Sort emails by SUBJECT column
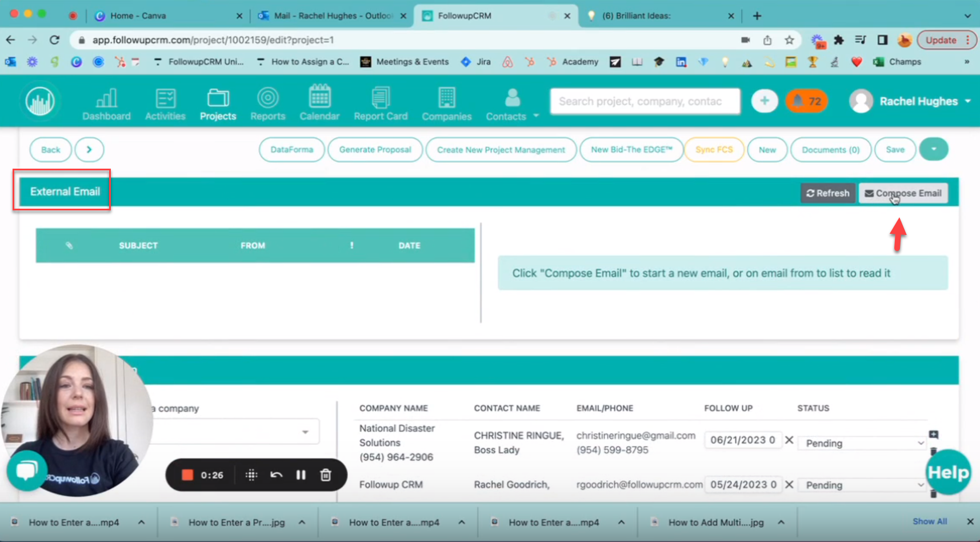 pos(138,245)
